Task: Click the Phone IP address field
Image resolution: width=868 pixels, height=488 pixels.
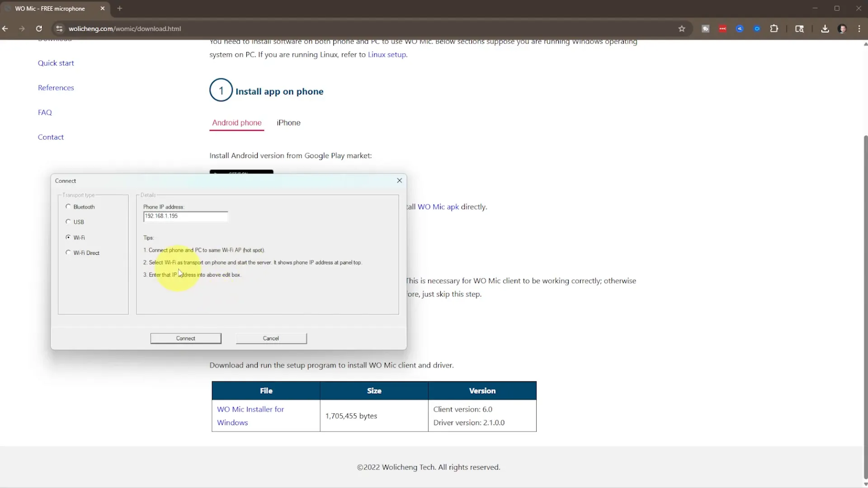Action: (x=185, y=216)
